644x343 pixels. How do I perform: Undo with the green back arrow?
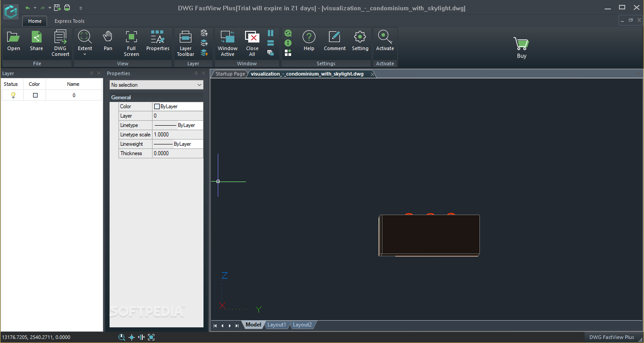click(x=28, y=8)
